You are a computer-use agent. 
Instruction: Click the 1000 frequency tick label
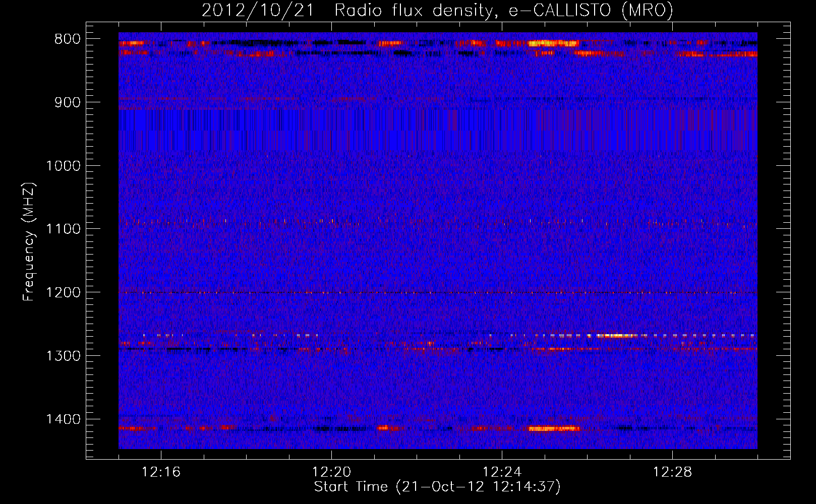(63, 166)
